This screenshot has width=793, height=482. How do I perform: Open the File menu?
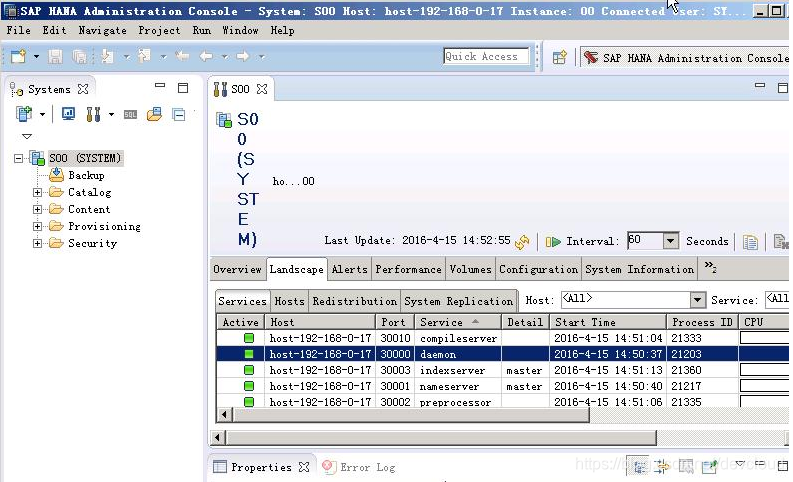tap(19, 30)
